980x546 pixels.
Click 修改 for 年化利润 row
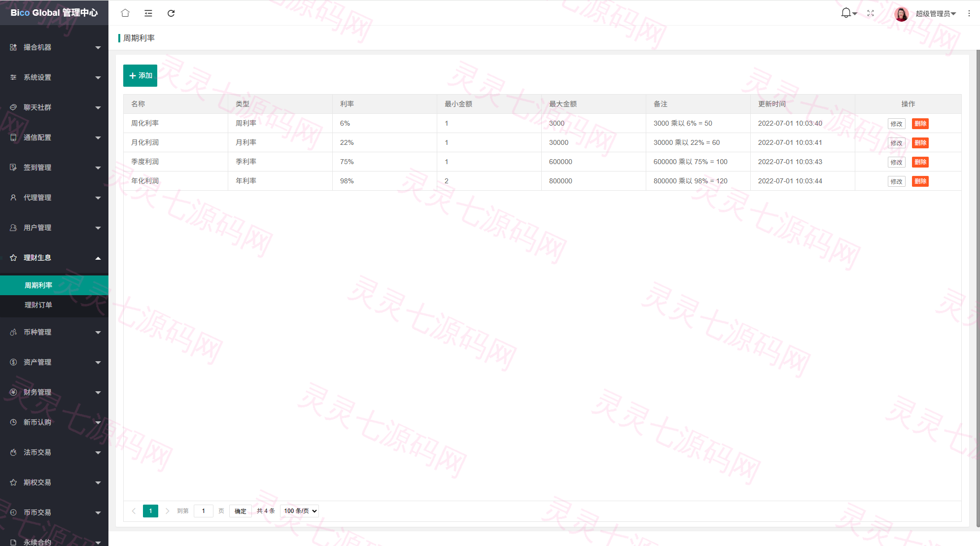[x=896, y=181]
